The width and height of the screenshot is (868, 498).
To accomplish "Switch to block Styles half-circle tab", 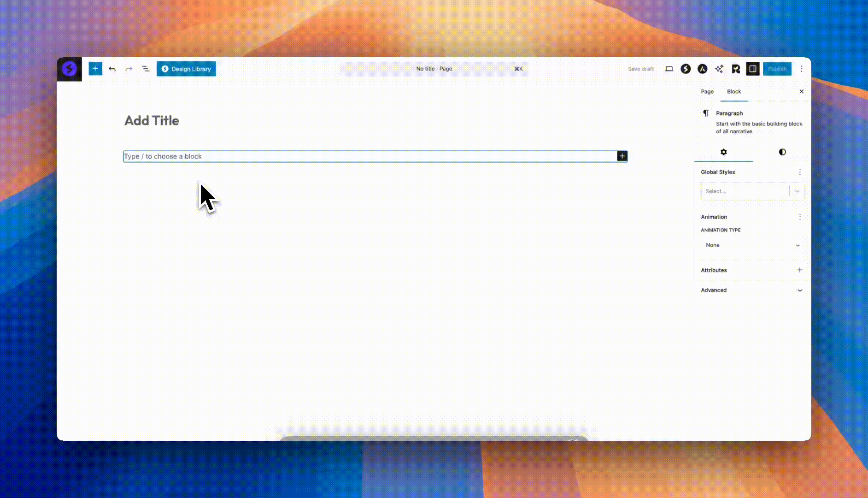I will click(x=782, y=152).
